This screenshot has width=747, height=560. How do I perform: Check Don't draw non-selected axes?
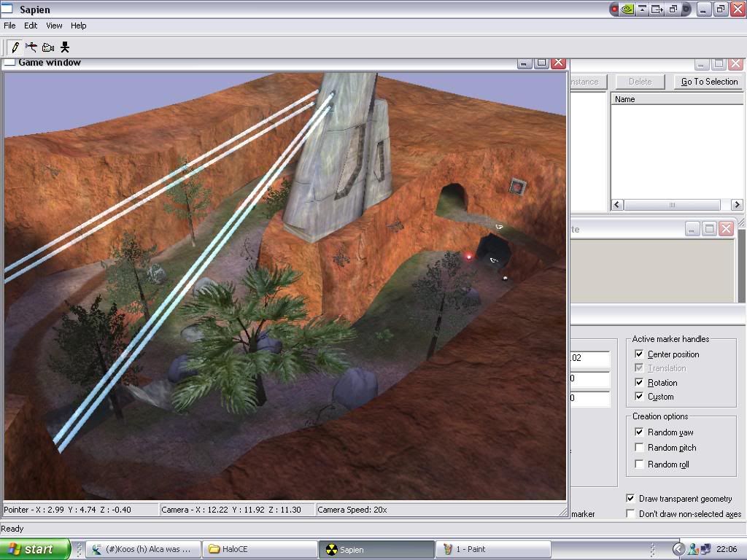point(630,513)
